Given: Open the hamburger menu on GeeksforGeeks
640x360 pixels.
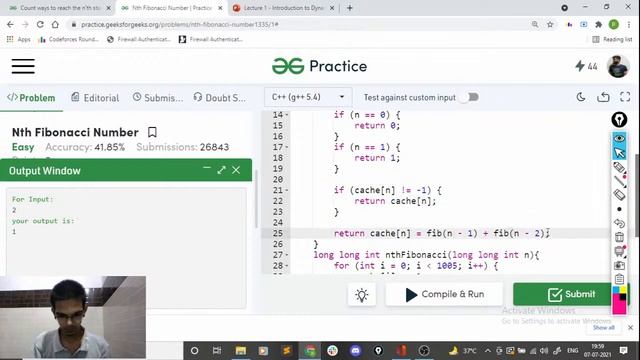Looking at the screenshot, I should pyautogui.click(x=23, y=66).
